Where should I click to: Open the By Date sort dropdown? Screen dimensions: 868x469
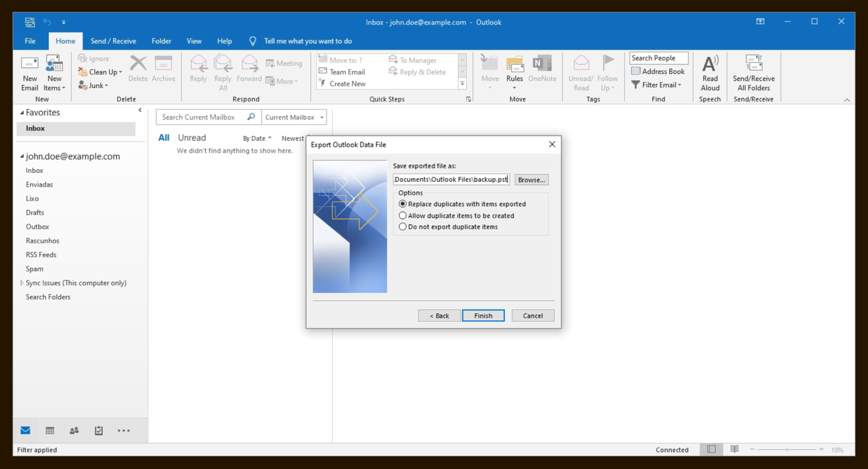coord(257,138)
